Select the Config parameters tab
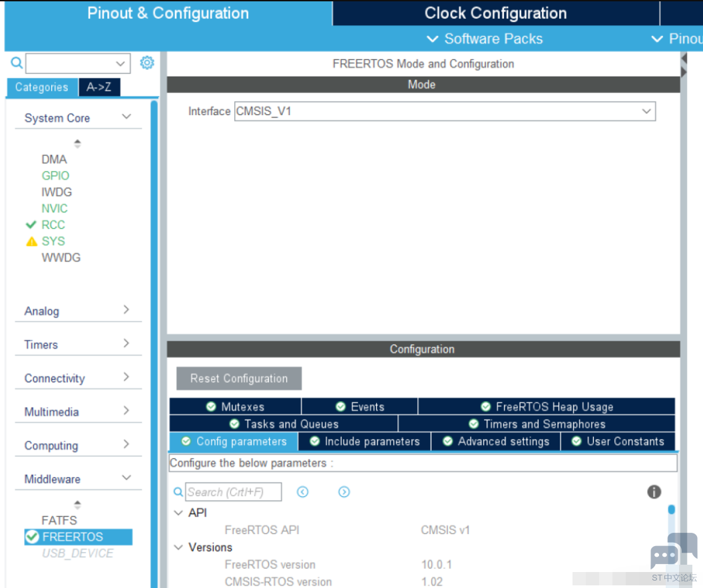This screenshot has height=588, width=703. [x=234, y=442]
